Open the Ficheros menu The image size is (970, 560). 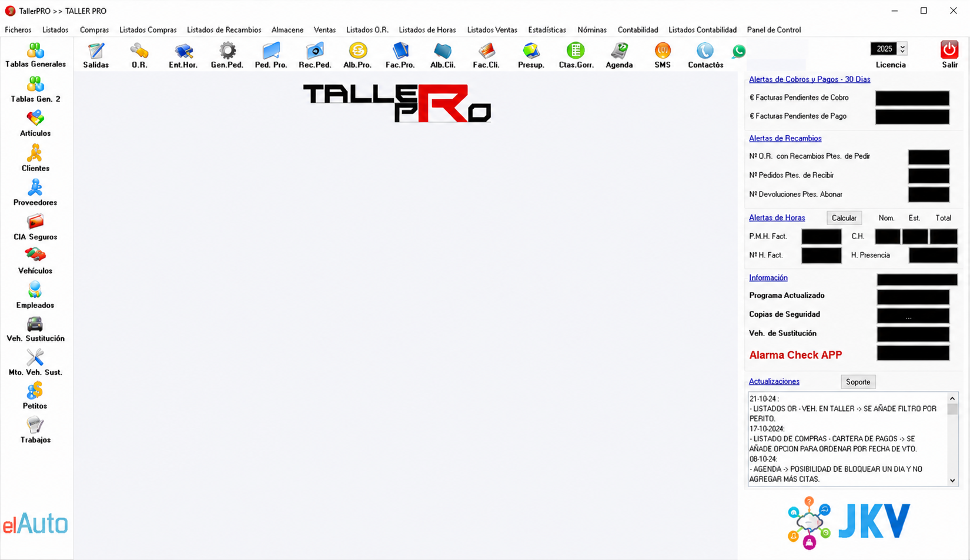point(18,30)
